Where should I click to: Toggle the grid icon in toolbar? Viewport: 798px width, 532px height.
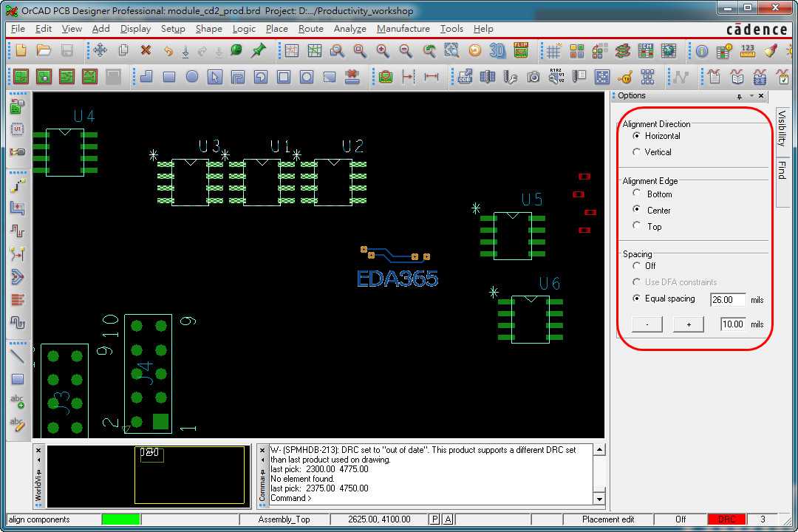coord(553,50)
